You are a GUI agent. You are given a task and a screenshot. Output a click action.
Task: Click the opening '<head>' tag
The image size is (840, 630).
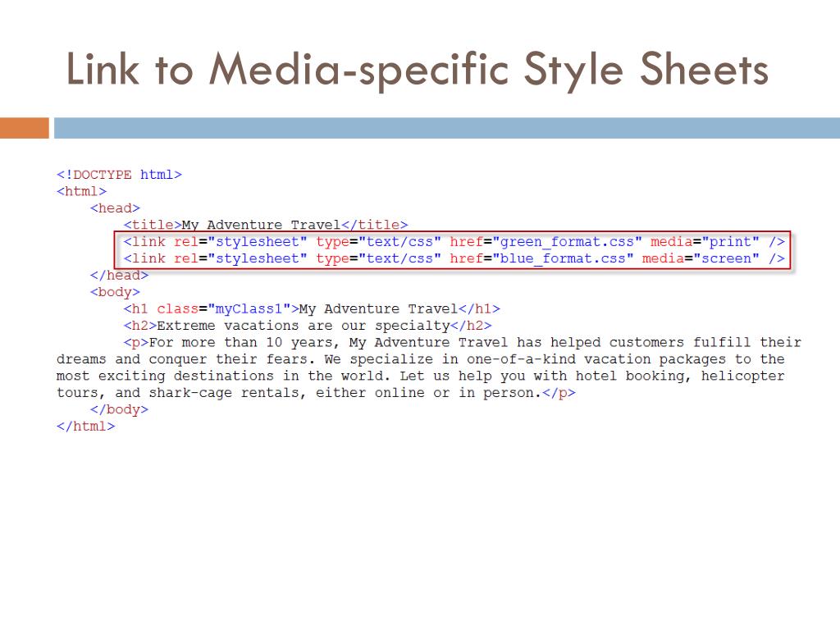tap(115, 208)
